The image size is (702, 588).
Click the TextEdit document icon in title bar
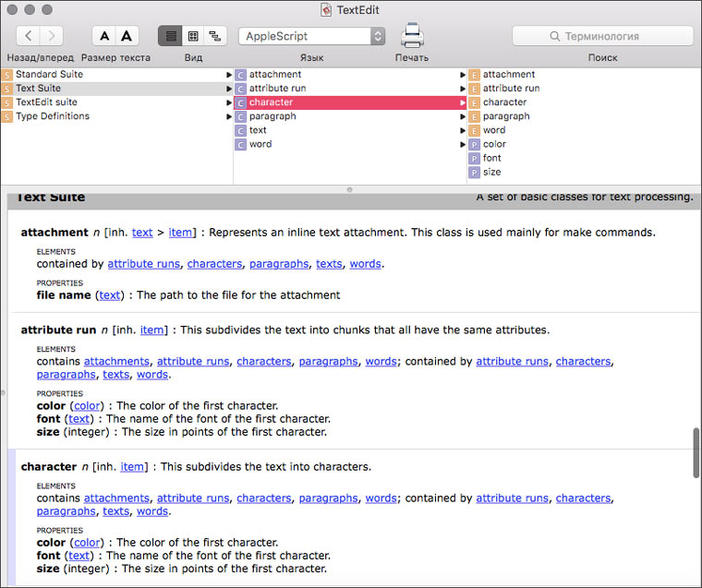point(326,10)
